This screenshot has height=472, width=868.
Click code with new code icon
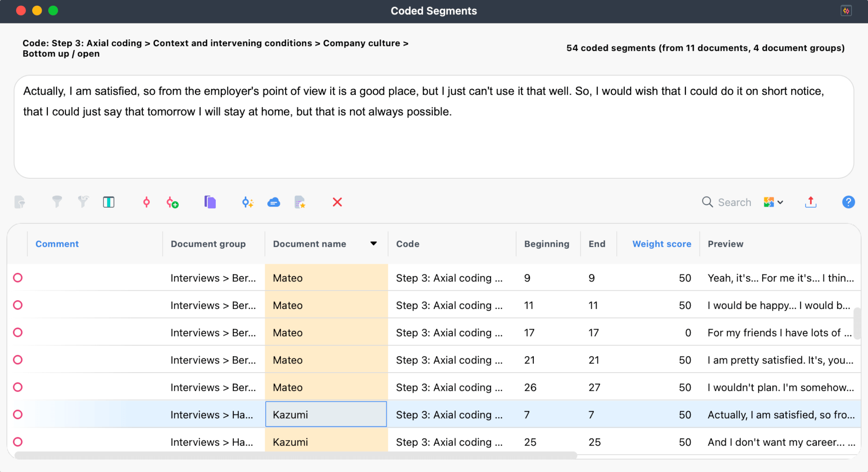pos(172,202)
